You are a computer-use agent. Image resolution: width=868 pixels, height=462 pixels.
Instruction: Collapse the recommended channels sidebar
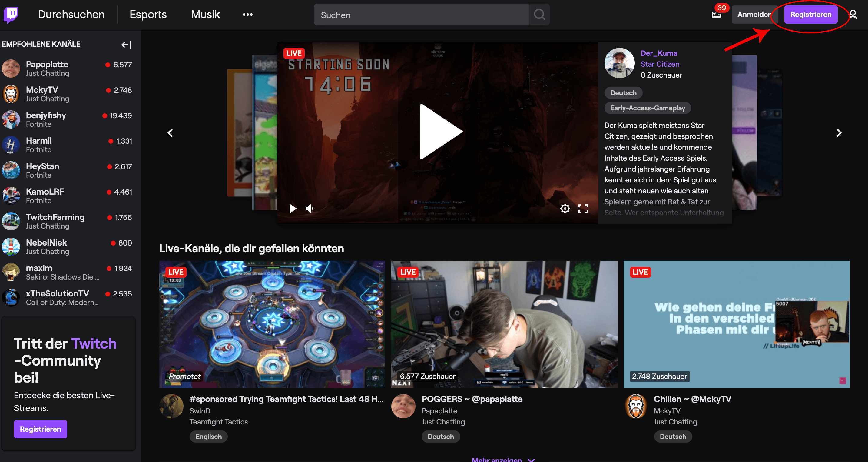point(126,45)
